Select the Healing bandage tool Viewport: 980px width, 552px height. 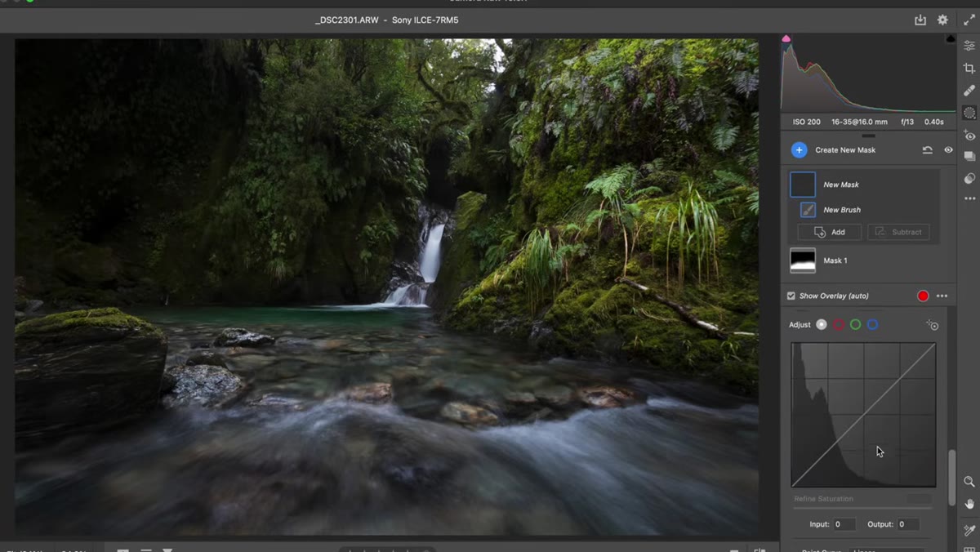click(969, 91)
